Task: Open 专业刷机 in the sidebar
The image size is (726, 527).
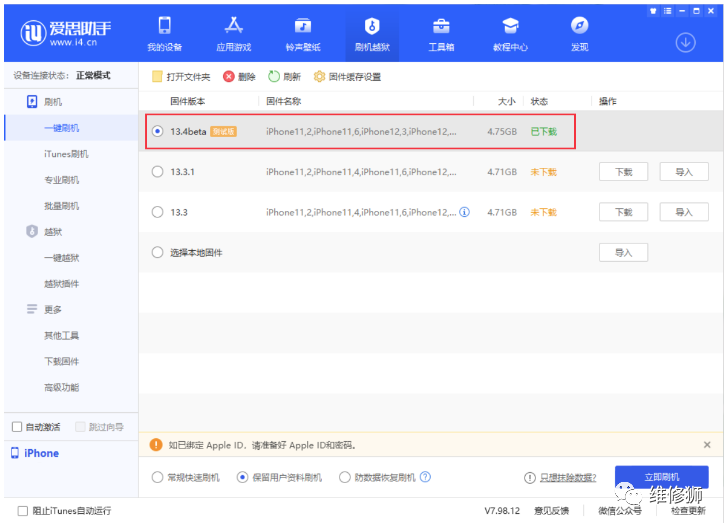Action: point(62,180)
